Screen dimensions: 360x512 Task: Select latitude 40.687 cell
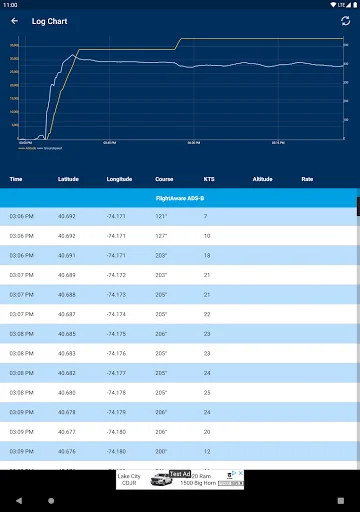pyautogui.click(x=67, y=314)
